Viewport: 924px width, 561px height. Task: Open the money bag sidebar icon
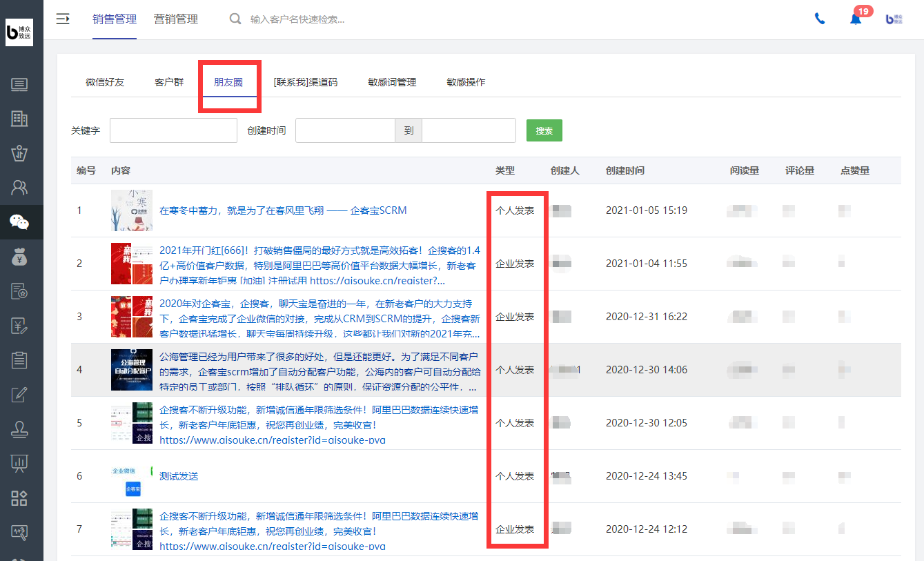(19, 257)
